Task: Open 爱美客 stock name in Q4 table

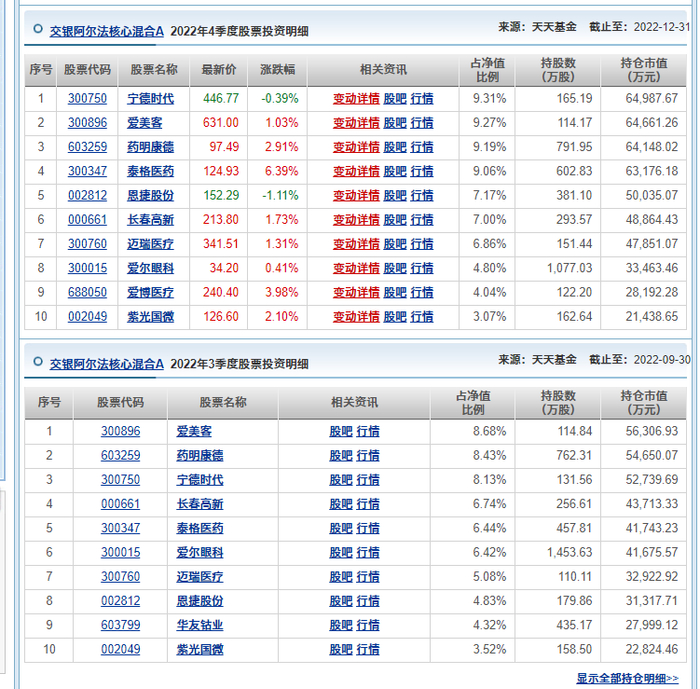Action: [144, 122]
